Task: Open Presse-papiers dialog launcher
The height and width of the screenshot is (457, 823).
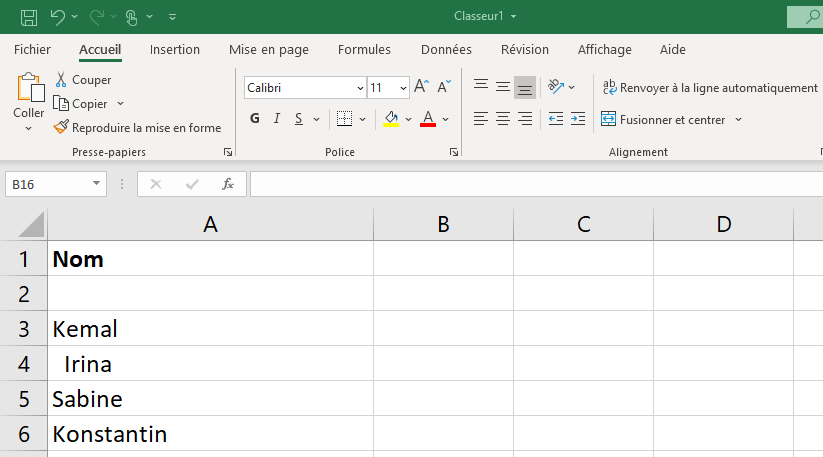Action: (x=228, y=152)
